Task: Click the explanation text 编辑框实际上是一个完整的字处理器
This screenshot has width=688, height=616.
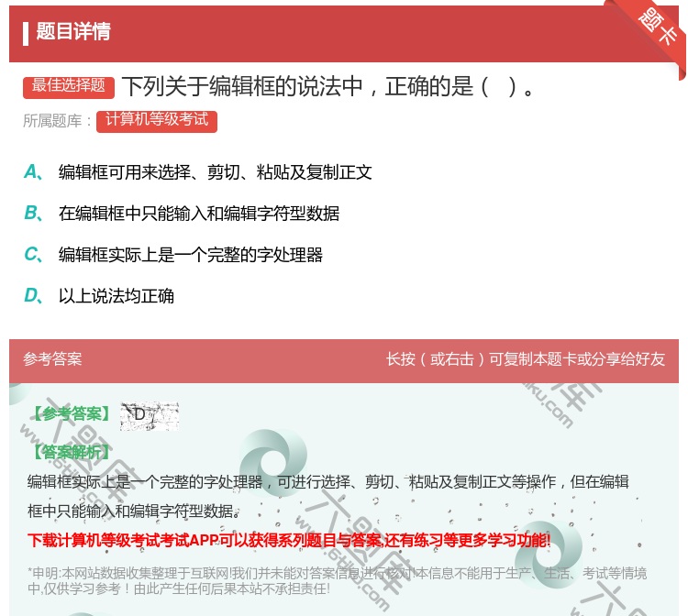Action: [x=145, y=482]
